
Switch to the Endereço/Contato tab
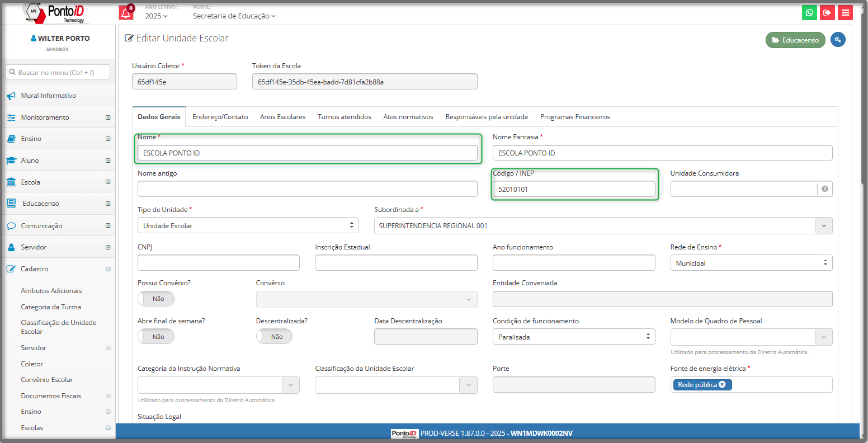220,117
